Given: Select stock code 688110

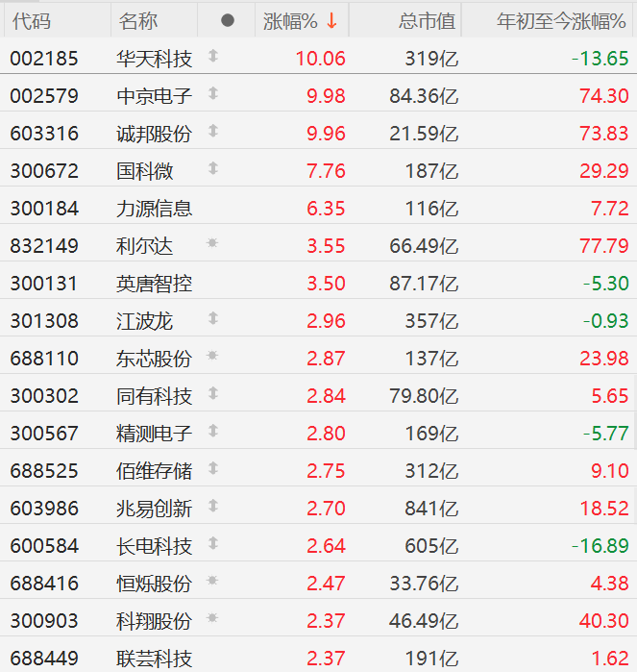Looking at the screenshot, I should [x=44, y=359].
